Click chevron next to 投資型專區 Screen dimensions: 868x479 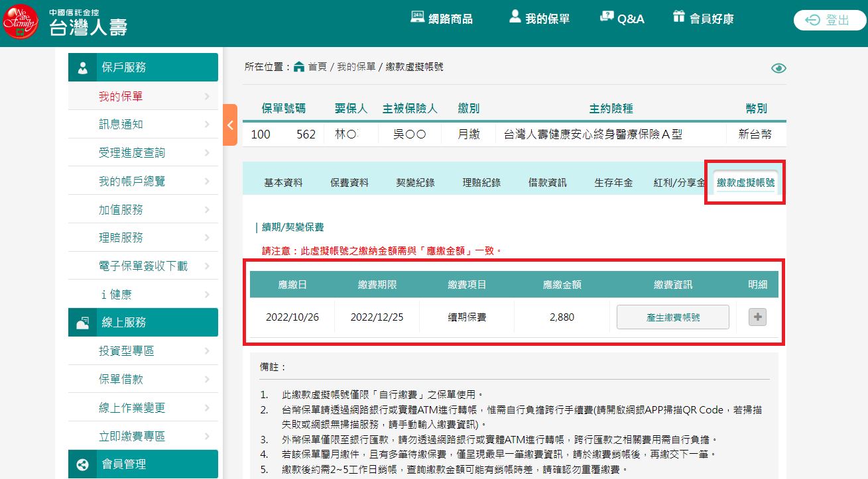click(208, 351)
